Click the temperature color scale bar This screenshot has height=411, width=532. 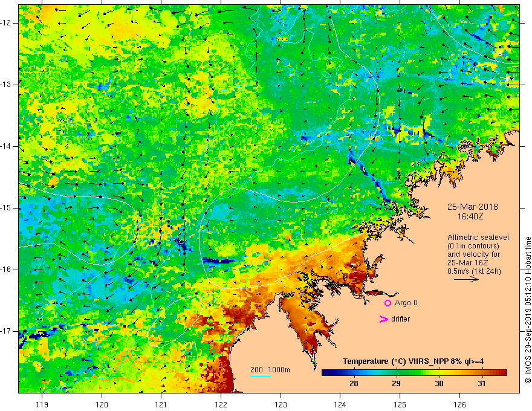(x=414, y=373)
